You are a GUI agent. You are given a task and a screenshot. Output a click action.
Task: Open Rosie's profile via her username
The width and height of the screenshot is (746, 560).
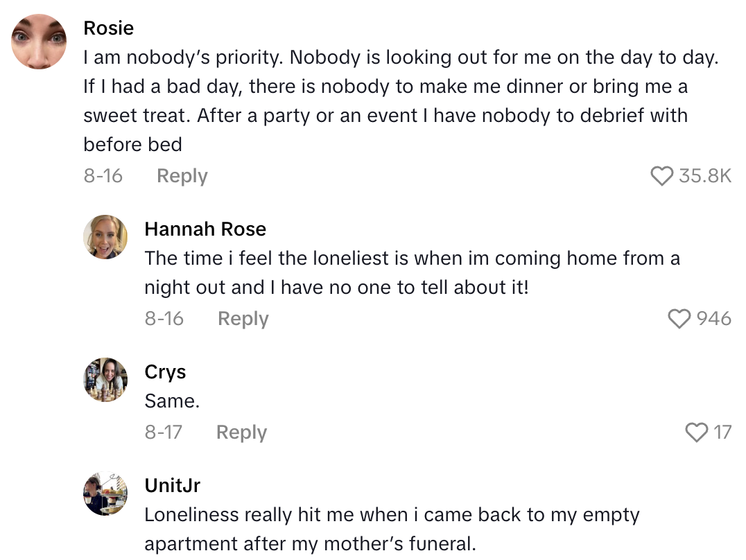[x=109, y=28]
